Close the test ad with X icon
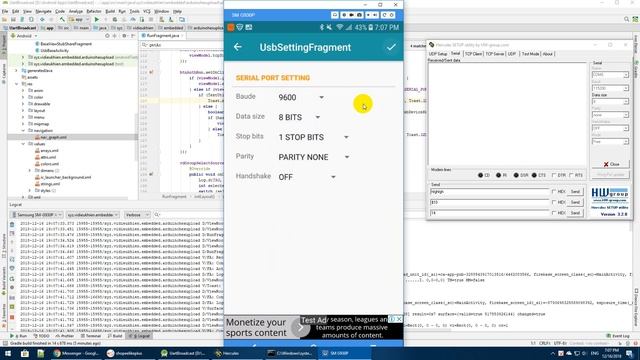Image resolution: width=640 pixels, height=360 pixels. (400, 319)
